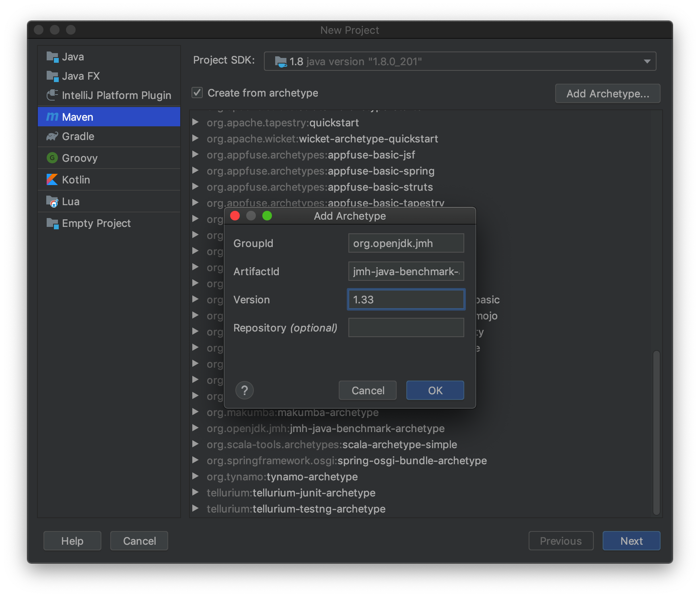Expand makumba-archetype node

[x=196, y=412]
